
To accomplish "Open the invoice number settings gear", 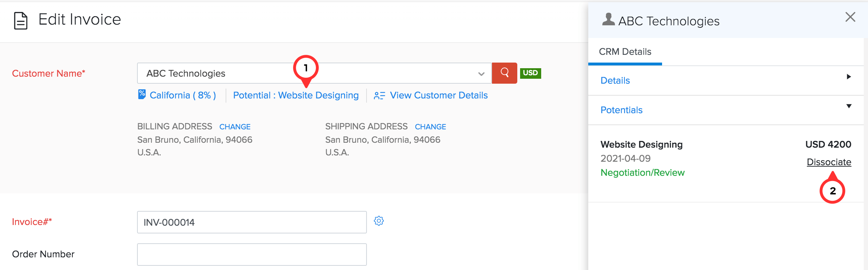I will [x=379, y=221].
